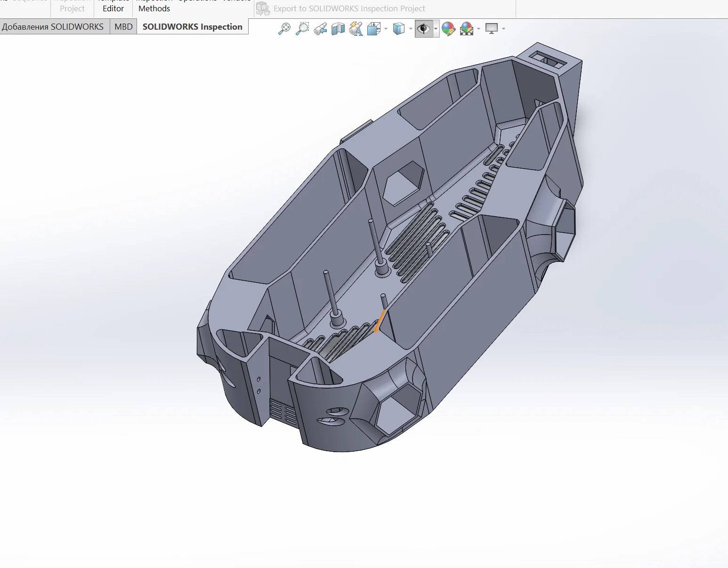Expand the Apply Scene dropdown arrow
Image resolution: width=728 pixels, height=568 pixels.
478,29
